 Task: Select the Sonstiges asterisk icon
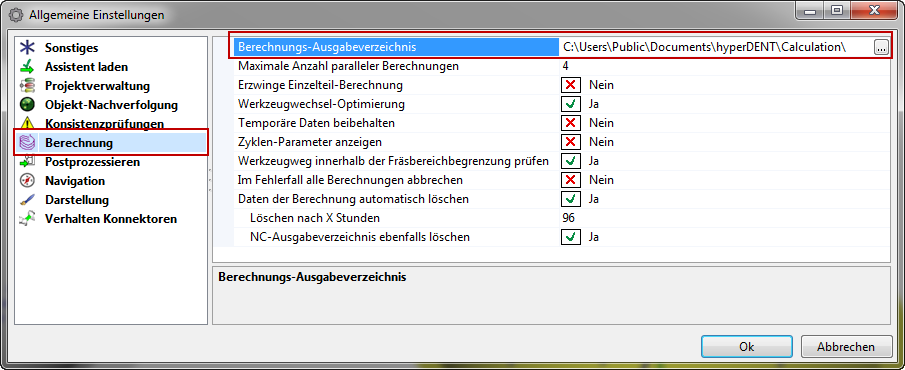point(27,48)
